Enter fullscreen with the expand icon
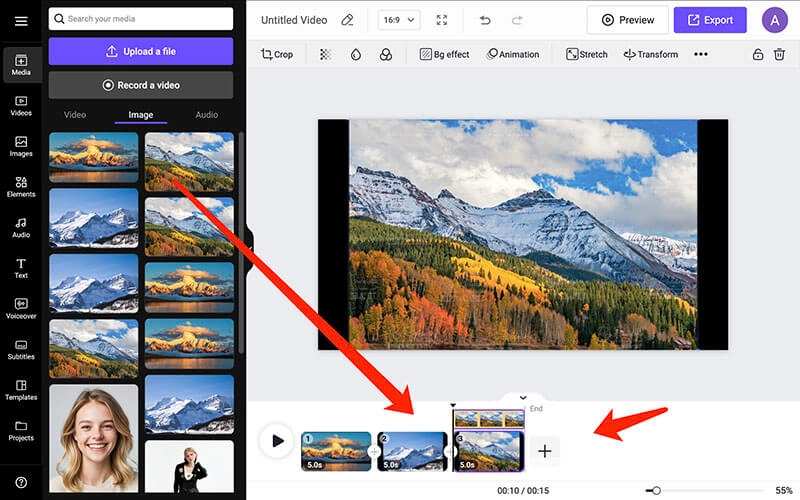 coord(442,20)
